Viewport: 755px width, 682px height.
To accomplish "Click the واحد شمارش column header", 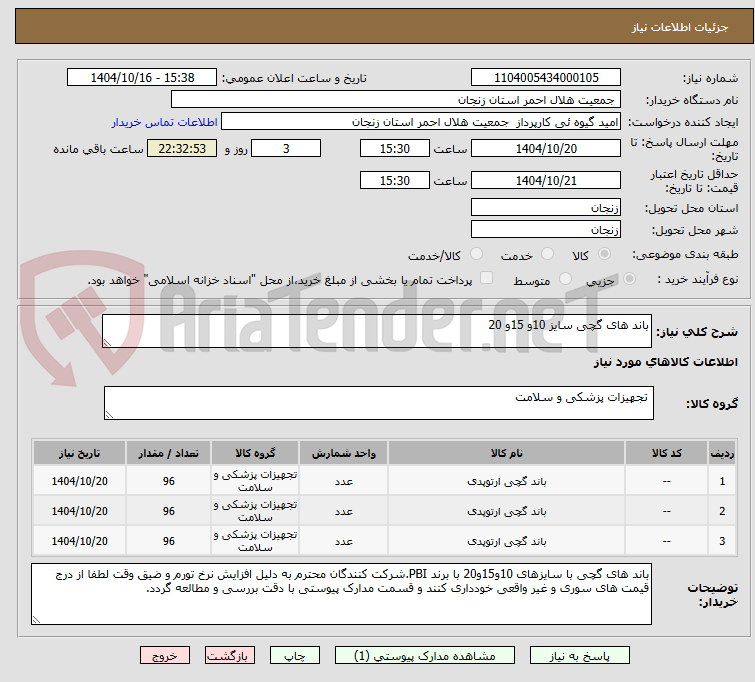I will pyautogui.click(x=343, y=453).
